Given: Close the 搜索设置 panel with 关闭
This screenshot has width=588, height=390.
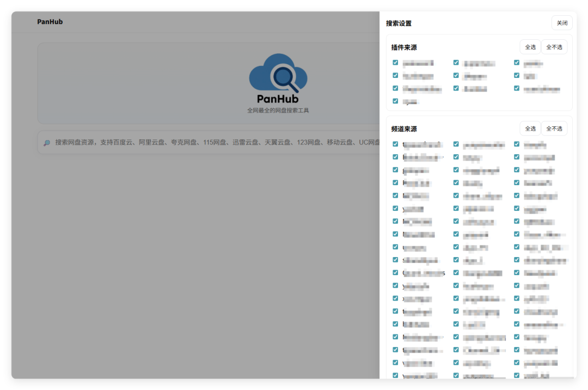Looking at the screenshot, I should click(x=561, y=23).
